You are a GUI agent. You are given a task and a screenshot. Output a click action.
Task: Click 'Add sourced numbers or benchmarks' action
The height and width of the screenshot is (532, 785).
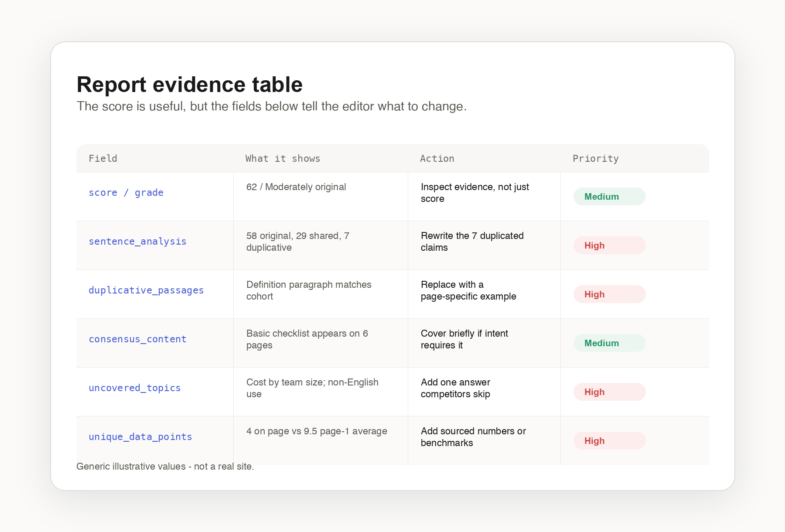point(473,437)
